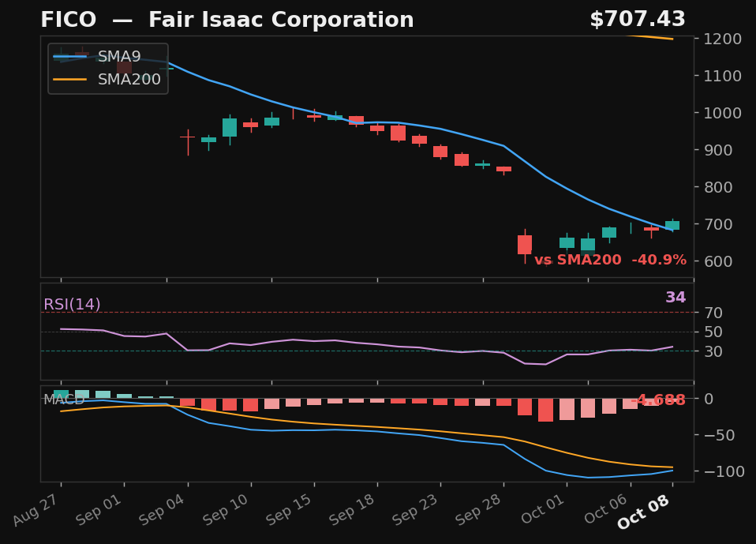The height and width of the screenshot is (544, 756).
Task: Click the Fair Isaac Corporation company name
Action: [281, 21]
